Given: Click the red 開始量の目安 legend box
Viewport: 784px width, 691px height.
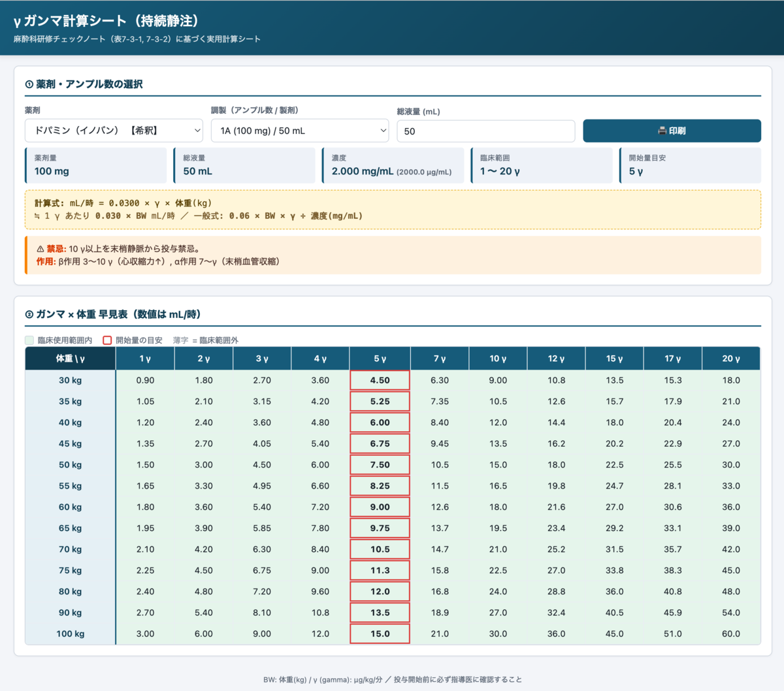Looking at the screenshot, I should pyautogui.click(x=107, y=340).
